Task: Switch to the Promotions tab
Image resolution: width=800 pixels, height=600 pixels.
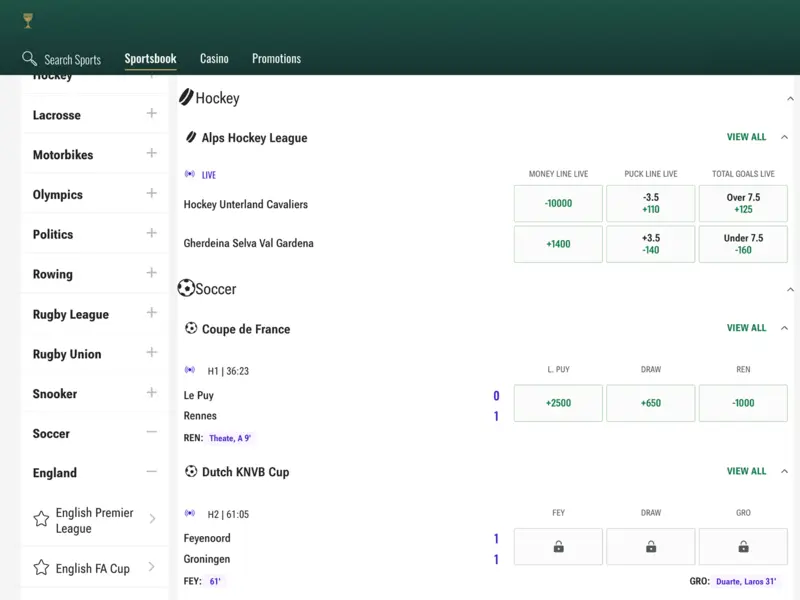Action: (x=276, y=59)
